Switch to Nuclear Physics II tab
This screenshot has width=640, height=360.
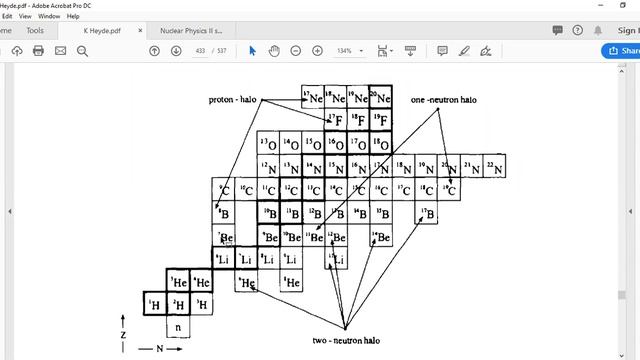(x=191, y=31)
